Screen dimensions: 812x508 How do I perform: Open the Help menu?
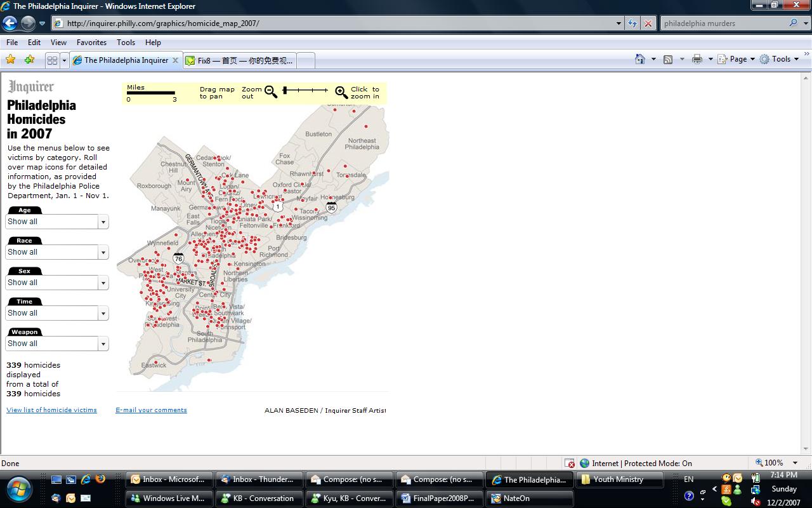coord(153,43)
